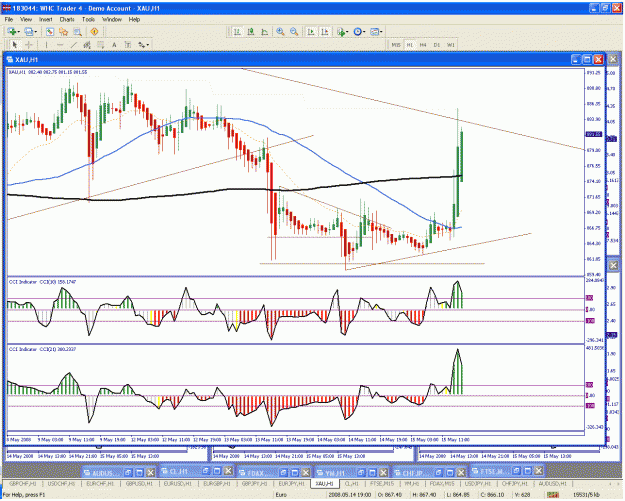Switch to the EURUSD,H1 chart tab
Screen dimensions: 625x501
[x=178, y=483]
